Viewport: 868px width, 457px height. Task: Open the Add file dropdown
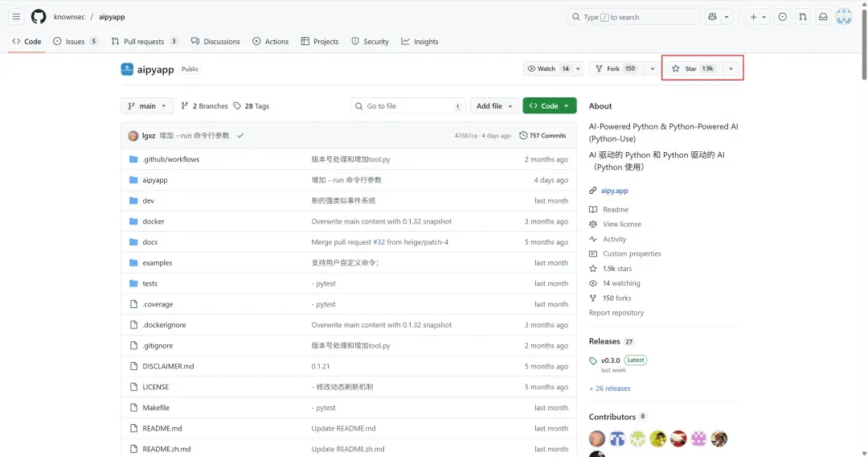(x=494, y=106)
